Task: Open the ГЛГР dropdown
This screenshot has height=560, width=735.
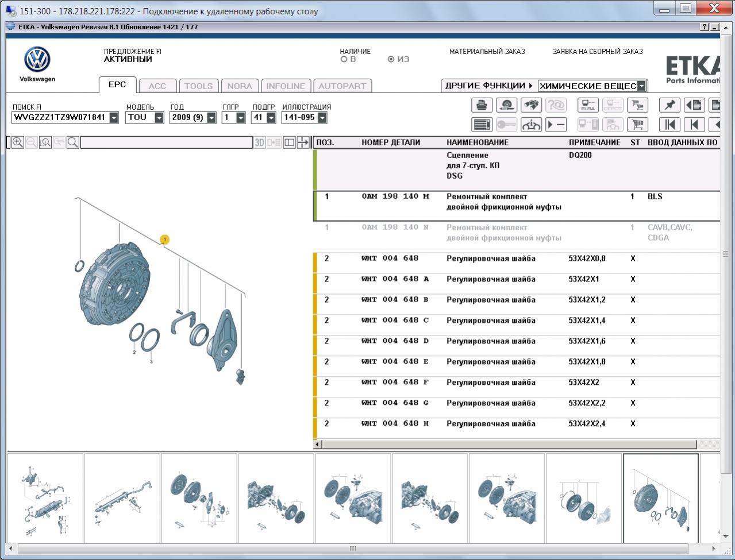Action: (241, 118)
